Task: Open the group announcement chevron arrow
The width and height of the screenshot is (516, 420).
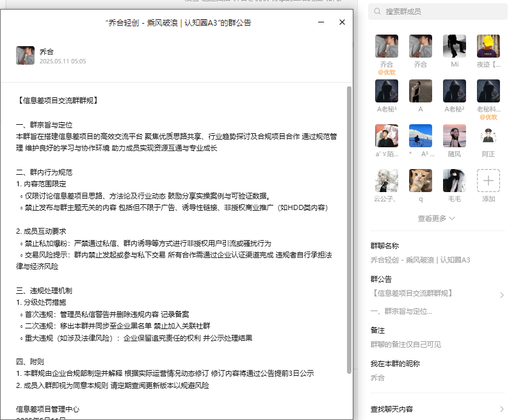Action: click(x=502, y=295)
